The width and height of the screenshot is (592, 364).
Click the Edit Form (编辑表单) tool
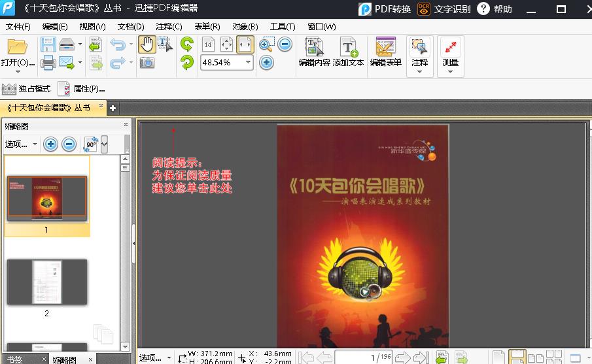coord(385,52)
